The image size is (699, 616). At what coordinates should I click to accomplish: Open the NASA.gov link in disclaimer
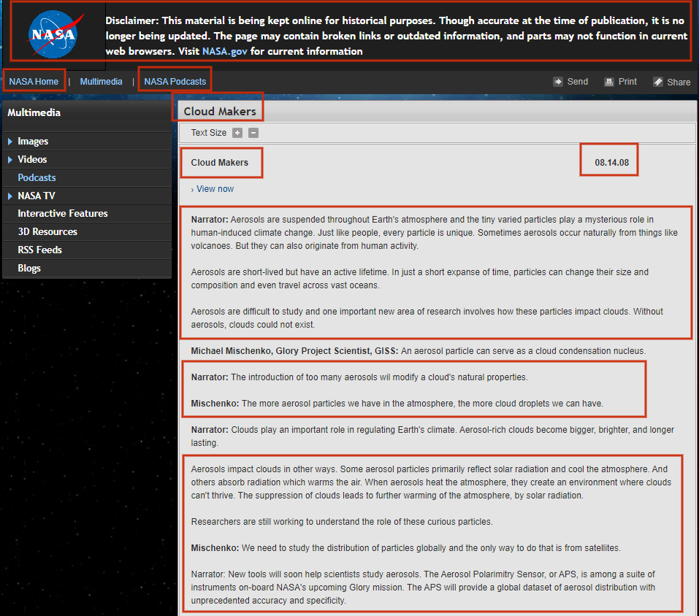coord(225,51)
